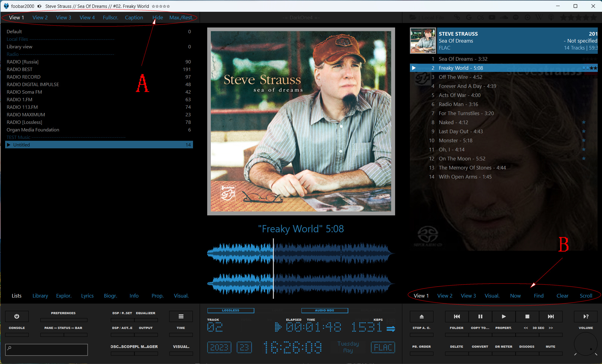Pause playback
This screenshot has width=602, height=364.
click(480, 316)
